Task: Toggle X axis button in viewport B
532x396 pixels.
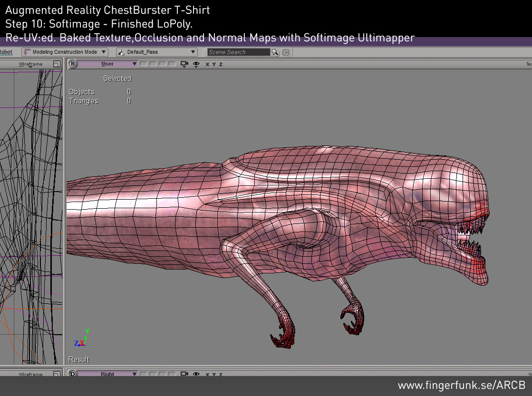Action: 207,64
